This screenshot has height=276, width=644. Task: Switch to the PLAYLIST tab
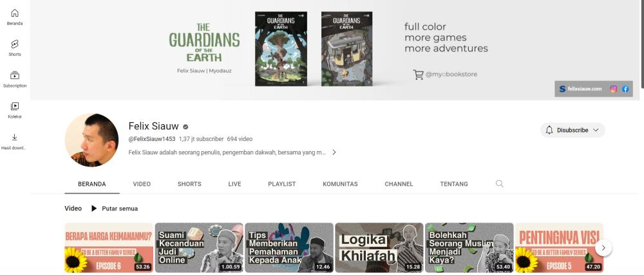coord(282,184)
